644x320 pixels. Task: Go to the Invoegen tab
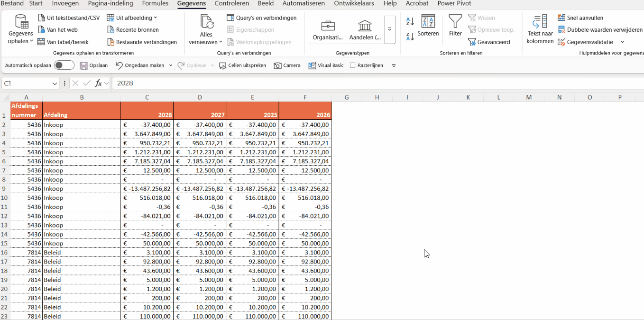click(x=65, y=4)
